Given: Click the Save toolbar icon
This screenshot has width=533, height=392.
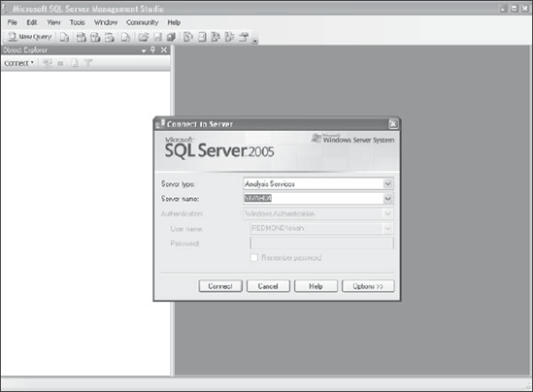Looking at the screenshot, I should [x=157, y=37].
